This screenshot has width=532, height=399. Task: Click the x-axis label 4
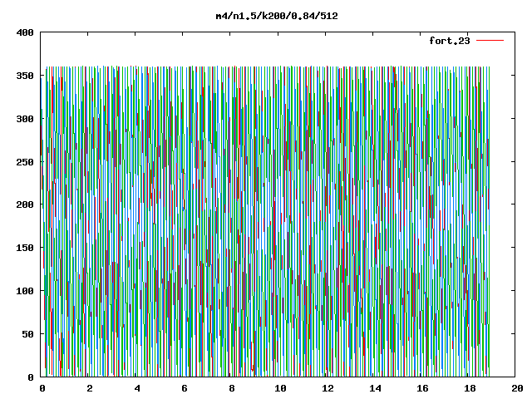pyautogui.click(x=136, y=388)
